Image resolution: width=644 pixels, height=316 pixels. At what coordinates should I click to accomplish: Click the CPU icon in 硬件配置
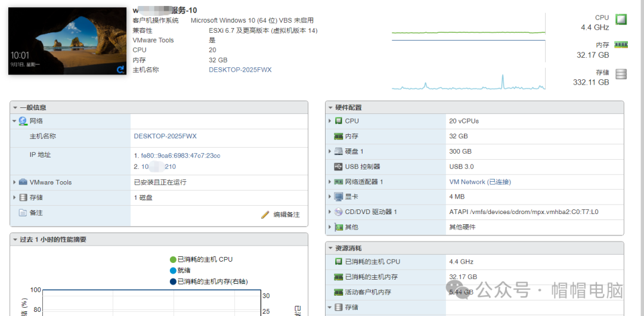tap(339, 121)
